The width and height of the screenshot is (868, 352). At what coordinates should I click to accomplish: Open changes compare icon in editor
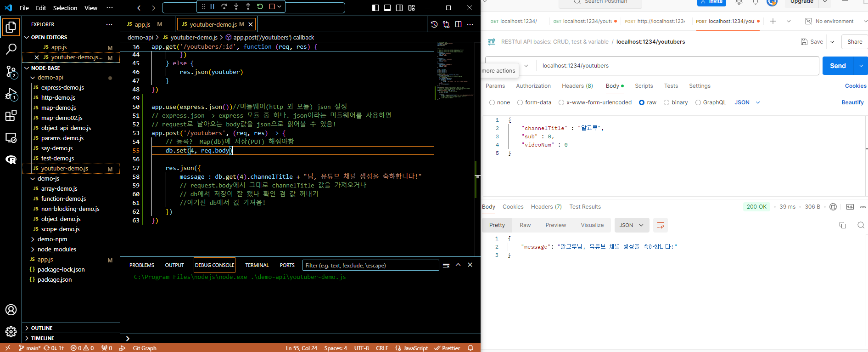(x=446, y=24)
